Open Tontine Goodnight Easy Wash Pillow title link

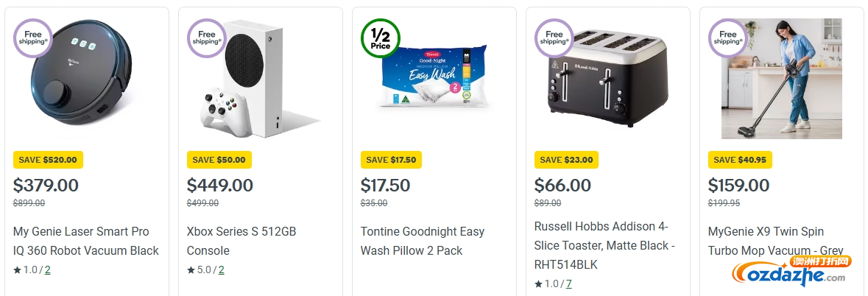423,241
